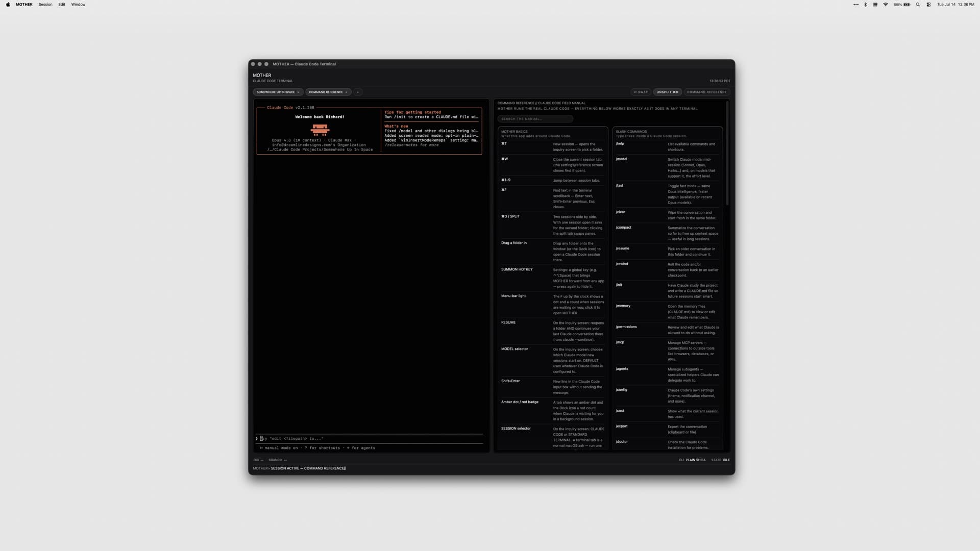Click the battery indicator

(x=902, y=5)
